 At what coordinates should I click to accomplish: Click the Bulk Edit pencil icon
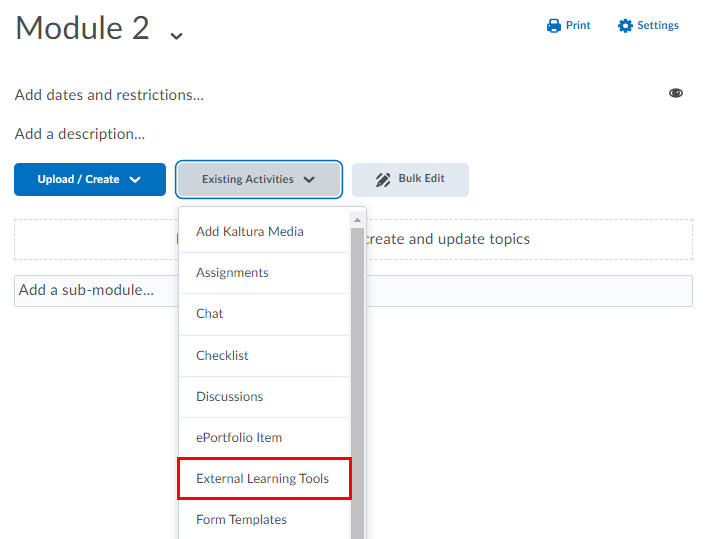(x=383, y=180)
